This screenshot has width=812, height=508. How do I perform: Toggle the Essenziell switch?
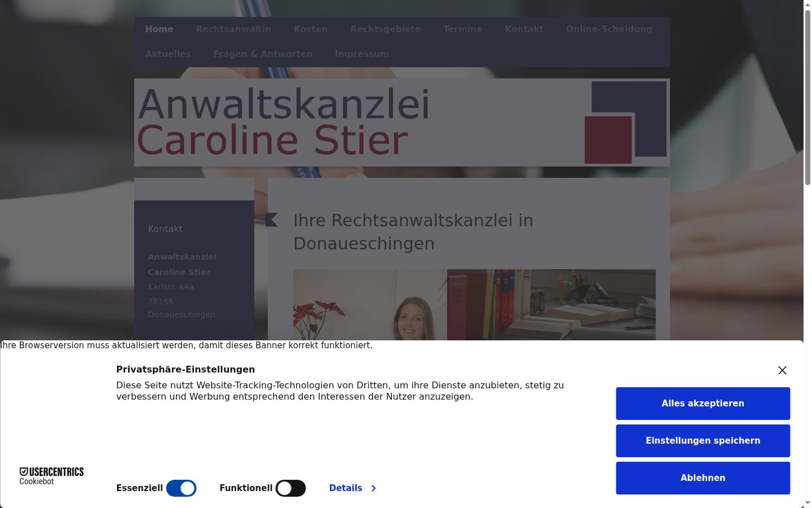point(181,488)
